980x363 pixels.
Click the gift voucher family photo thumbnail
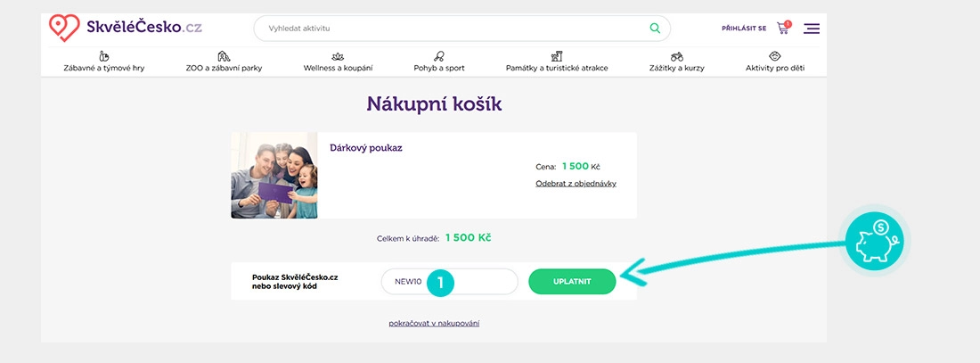[274, 175]
